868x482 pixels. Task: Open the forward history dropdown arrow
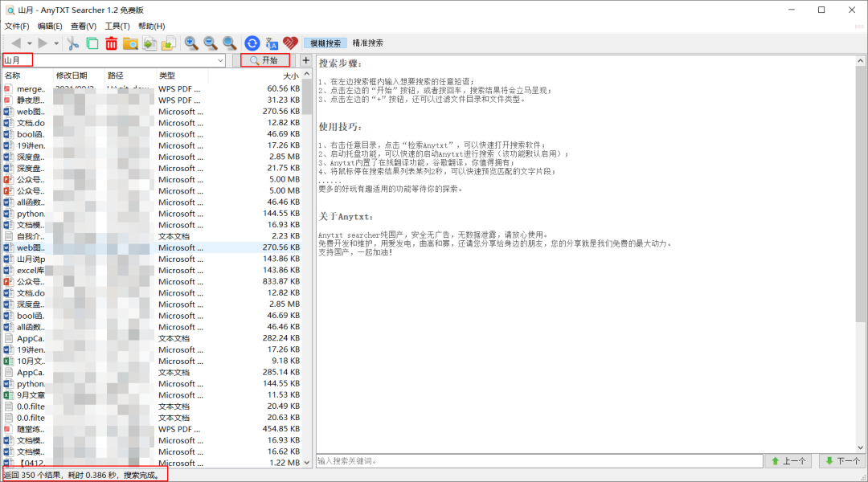tap(56, 43)
